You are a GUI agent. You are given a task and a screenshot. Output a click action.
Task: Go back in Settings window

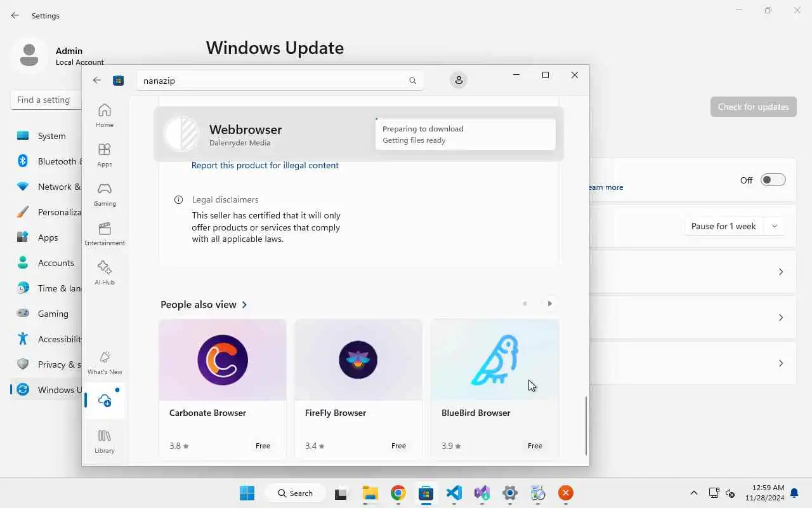click(x=15, y=15)
